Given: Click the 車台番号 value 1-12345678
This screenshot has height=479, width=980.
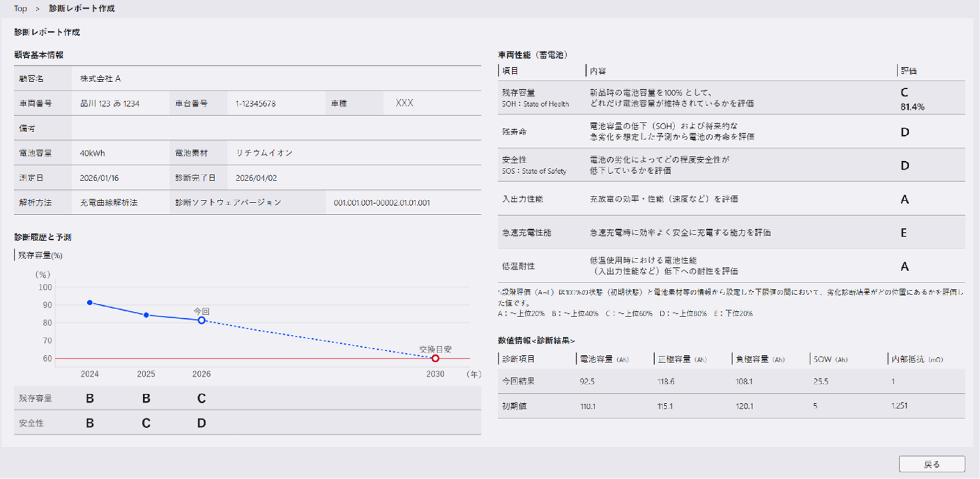Looking at the screenshot, I should (x=256, y=103).
